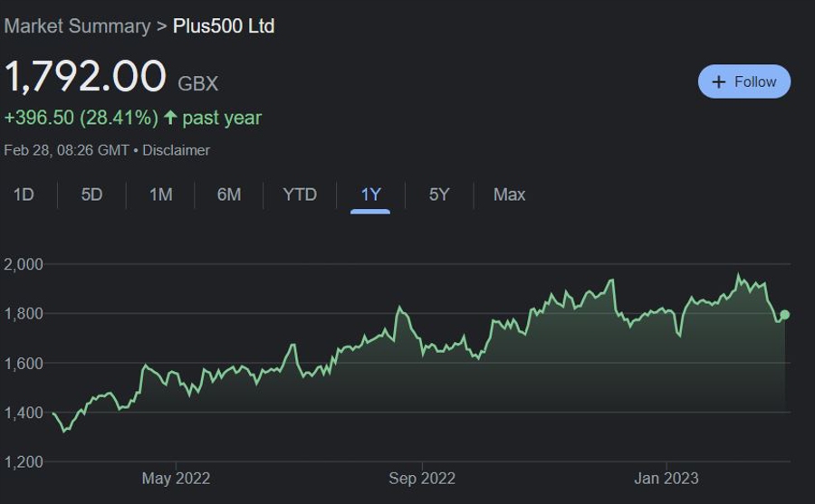The image size is (815, 504).
Task: Show the 1M chart range
Action: click(160, 195)
